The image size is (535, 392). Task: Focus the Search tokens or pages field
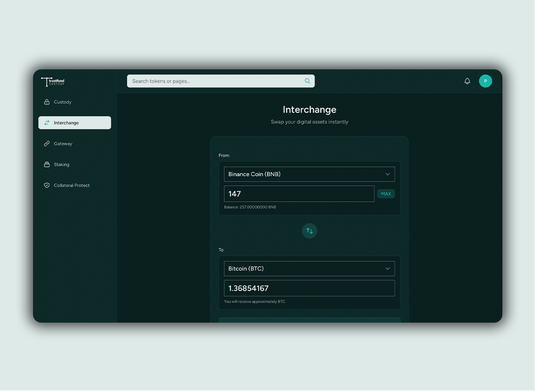coord(215,81)
